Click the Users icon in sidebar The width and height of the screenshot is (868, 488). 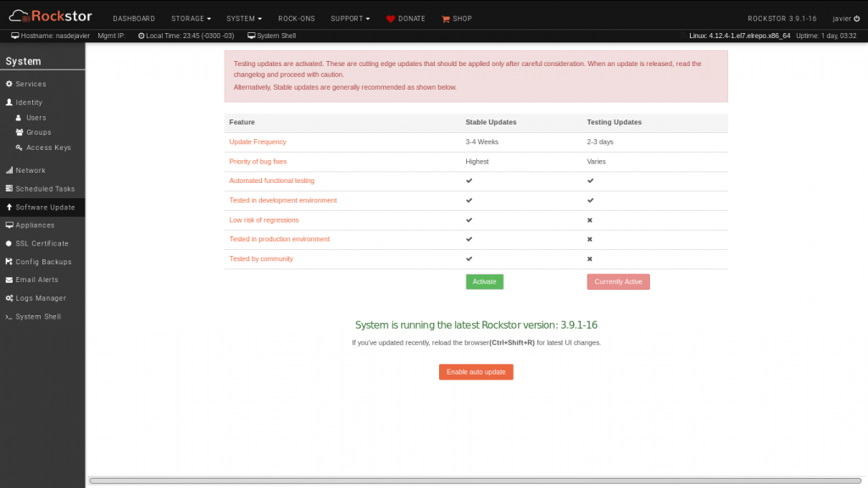tap(19, 118)
